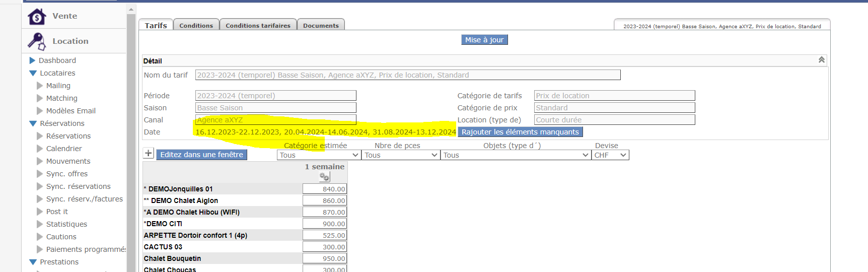The height and width of the screenshot is (272, 868).
Task: Click Editez dans une fenêtre button
Action: click(x=201, y=155)
